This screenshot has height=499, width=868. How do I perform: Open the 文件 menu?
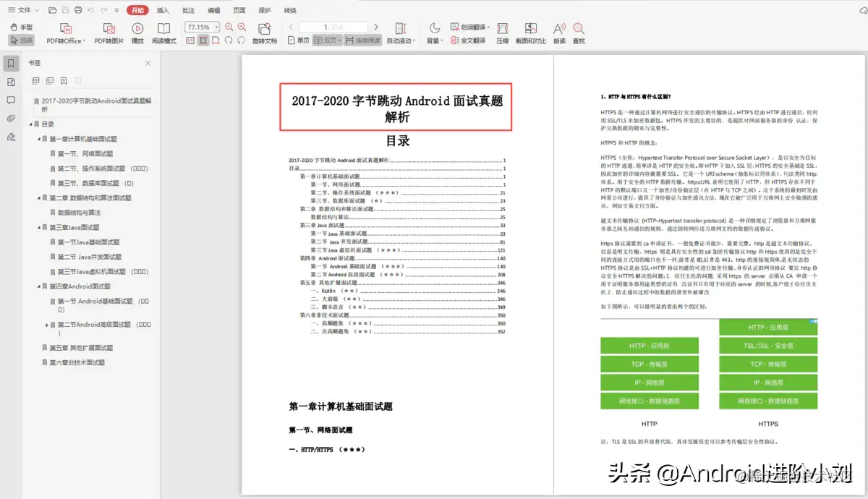(22, 10)
